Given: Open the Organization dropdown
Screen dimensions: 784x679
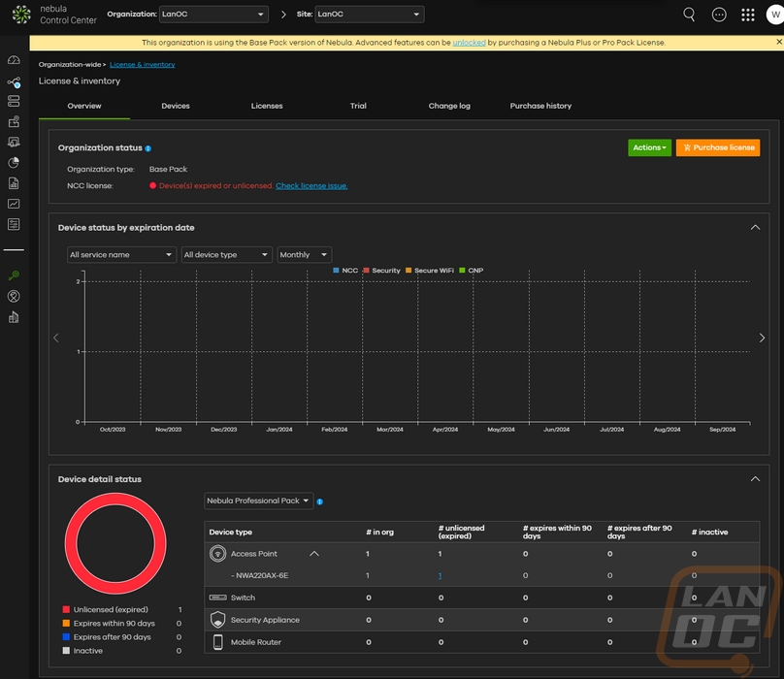Looking at the screenshot, I should (x=213, y=14).
